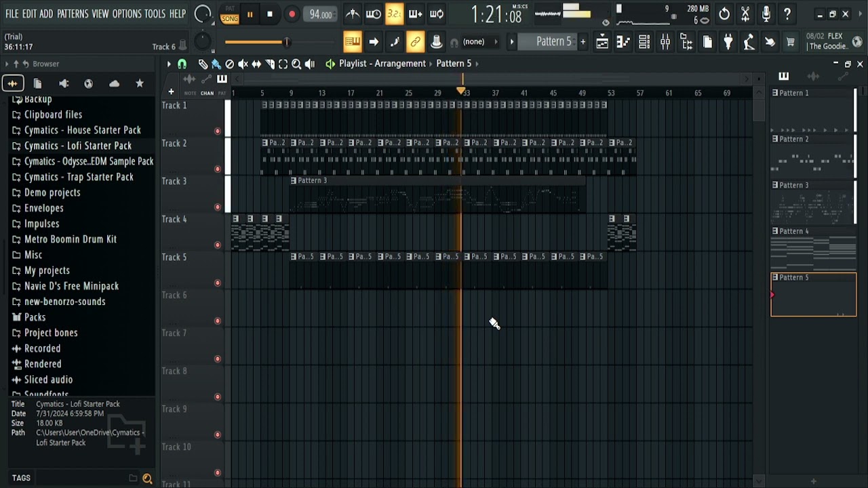Open the shopping cart content library
Image resolution: width=868 pixels, height=488 pixels.
point(790,42)
